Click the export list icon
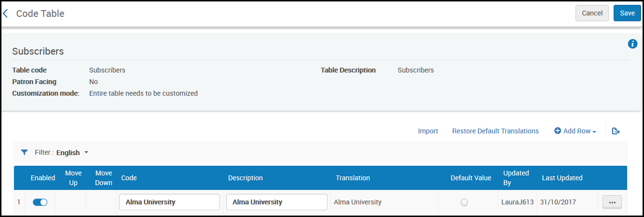Image resolution: width=644 pixels, height=217 pixels. 616,131
